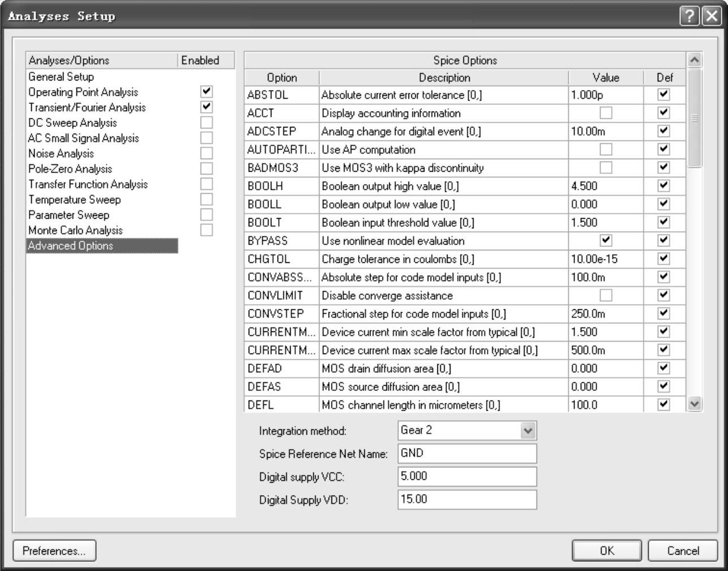This screenshot has height=571, width=728.
Task: Click the Digital supply VCC field
Action: (467, 477)
